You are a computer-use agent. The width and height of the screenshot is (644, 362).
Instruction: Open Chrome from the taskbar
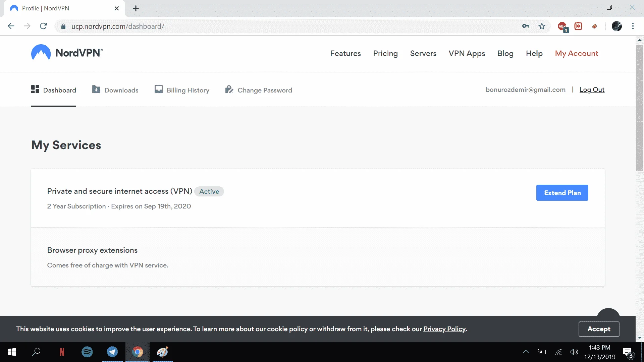click(x=138, y=352)
